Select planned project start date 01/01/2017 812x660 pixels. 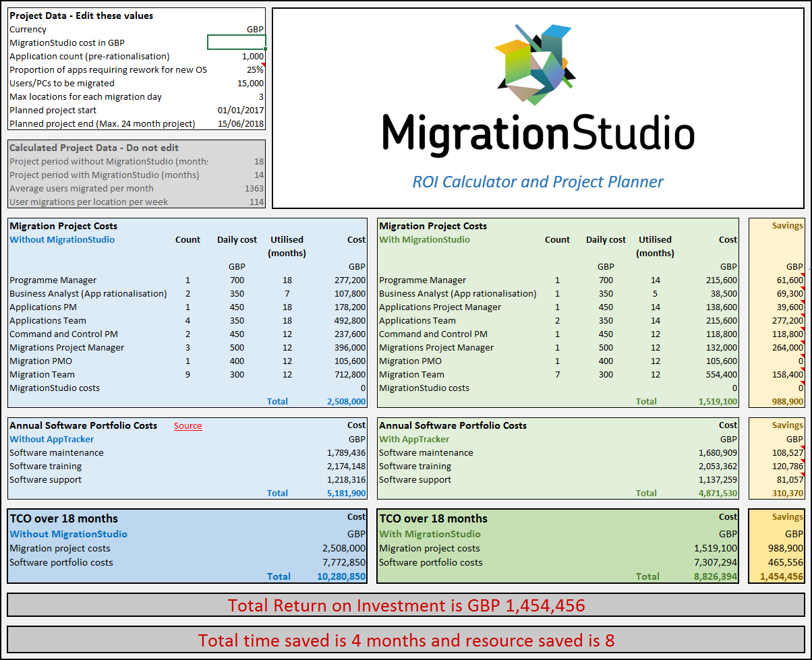[241, 111]
